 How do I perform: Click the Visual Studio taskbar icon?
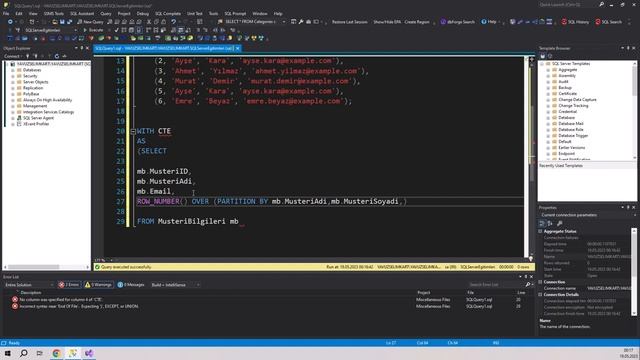(89, 353)
